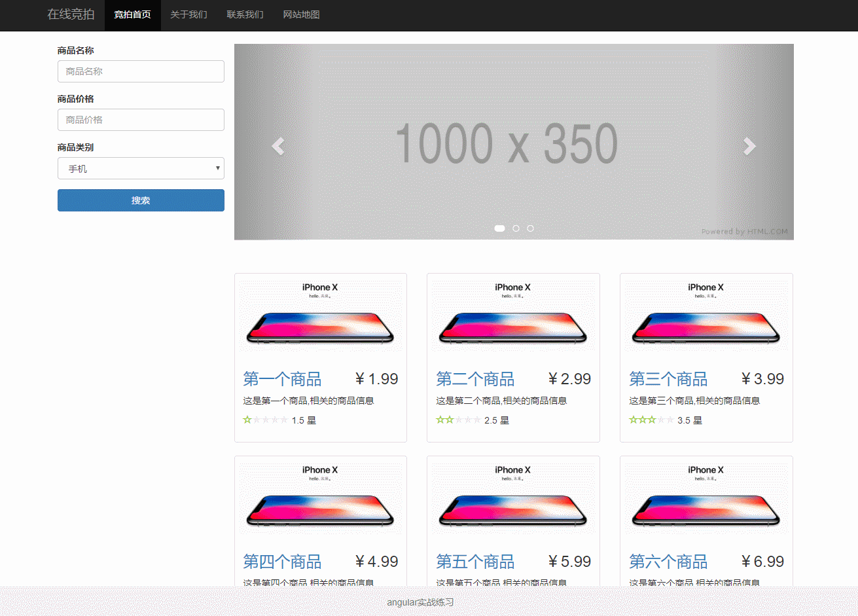Open the 第二个商品 title link

[475, 379]
